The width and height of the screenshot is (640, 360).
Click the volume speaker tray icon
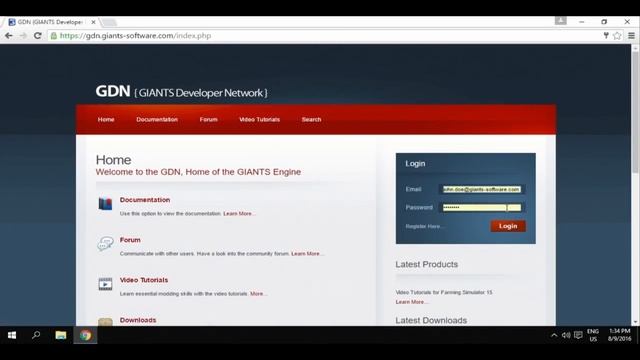(566, 336)
